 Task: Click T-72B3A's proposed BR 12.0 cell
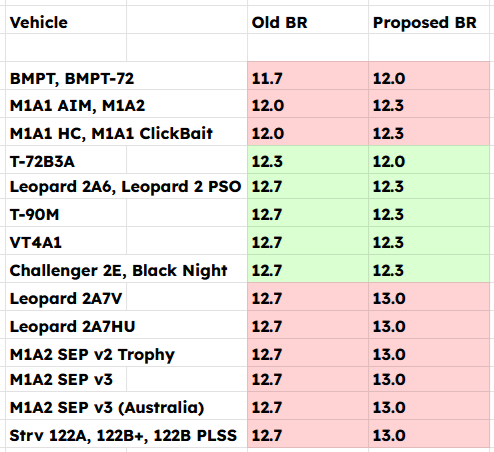(429, 160)
